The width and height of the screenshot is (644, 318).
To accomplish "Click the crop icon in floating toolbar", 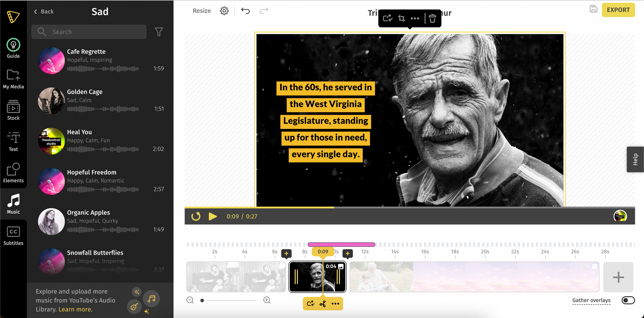I will 401,18.
